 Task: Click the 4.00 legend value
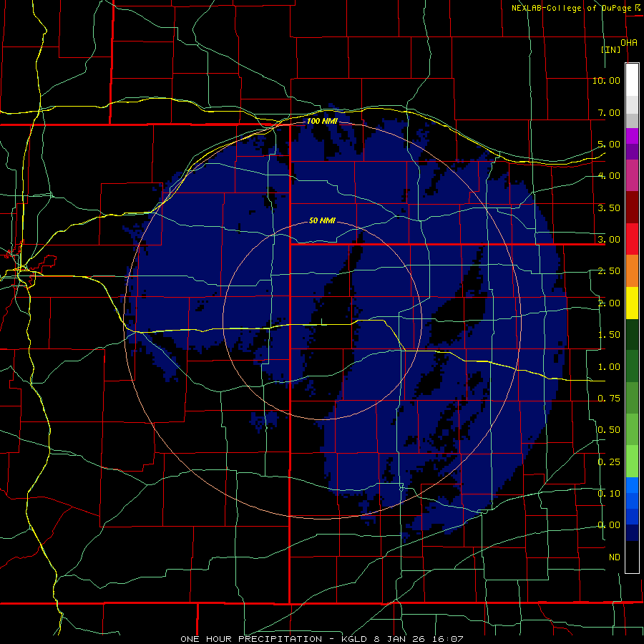[x=609, y=176]
